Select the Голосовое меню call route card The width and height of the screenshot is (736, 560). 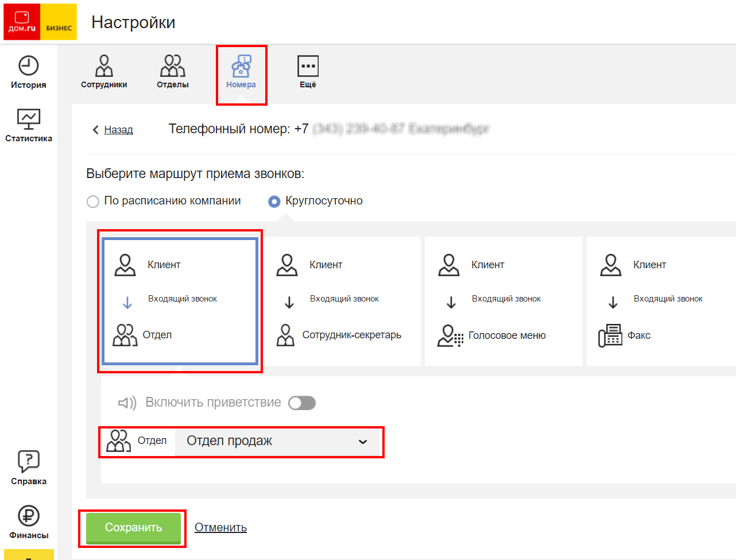[503, 301]
